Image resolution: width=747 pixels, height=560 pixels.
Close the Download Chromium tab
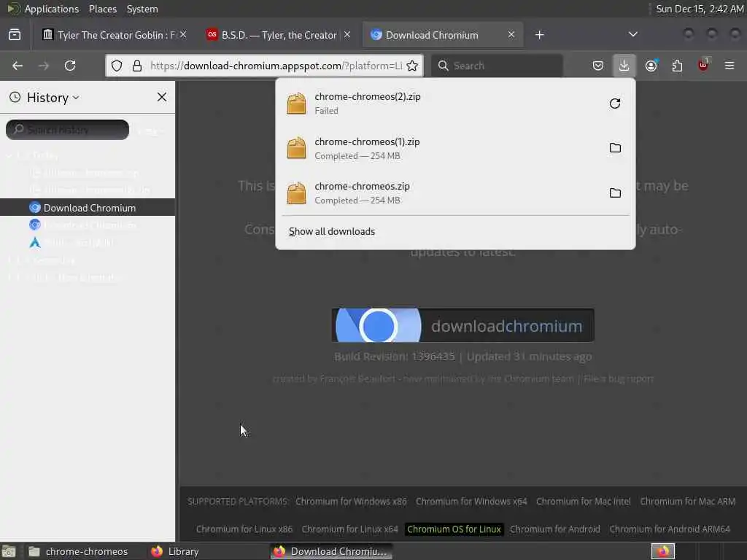point(511,35)
